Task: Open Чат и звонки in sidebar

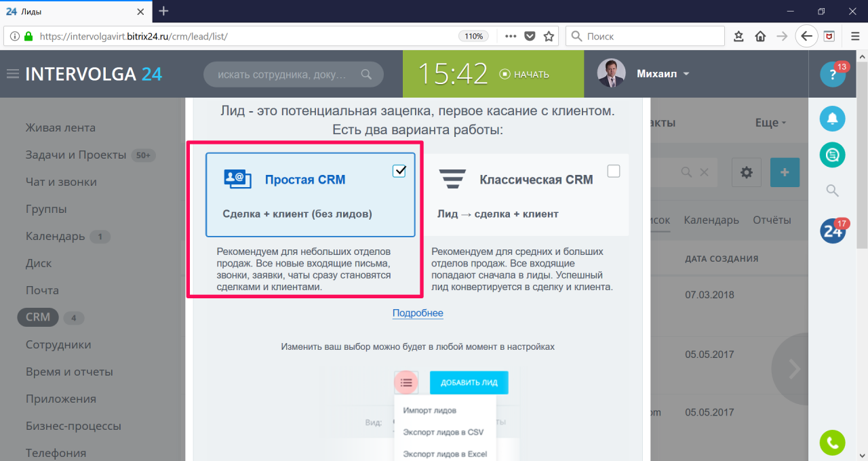Action: pos(61,182)
